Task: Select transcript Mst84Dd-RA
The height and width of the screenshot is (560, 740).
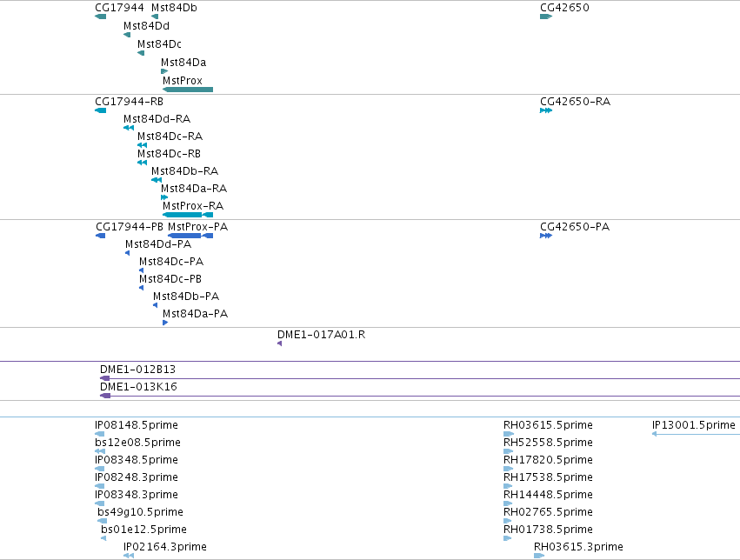Action: pyautogui.click(x=157, y=119)
